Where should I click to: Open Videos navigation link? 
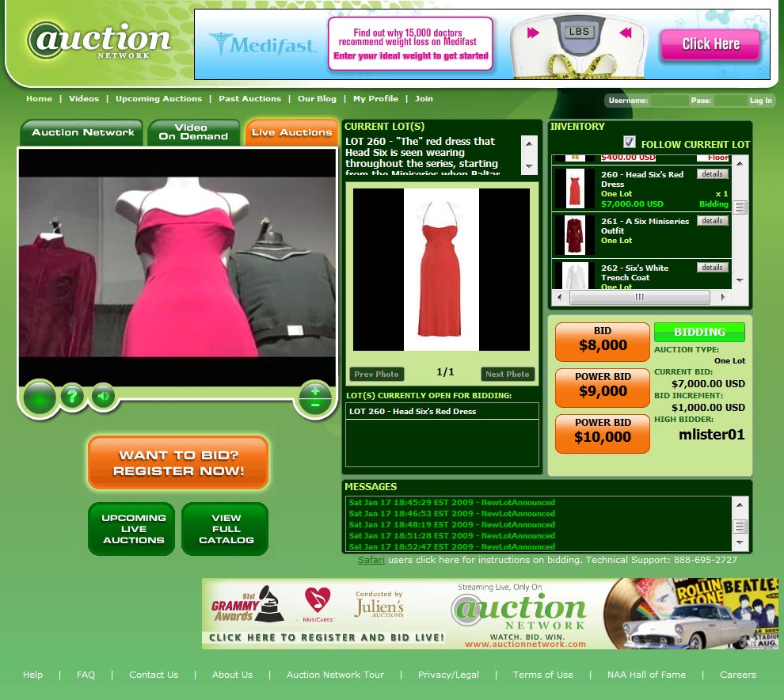point(83,98)
